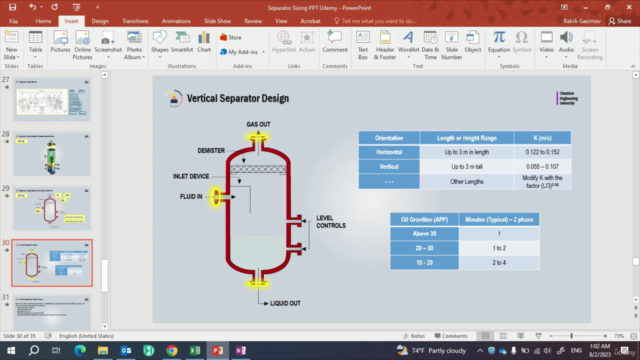
Task: Click the Share button
Action: (620, 21)
